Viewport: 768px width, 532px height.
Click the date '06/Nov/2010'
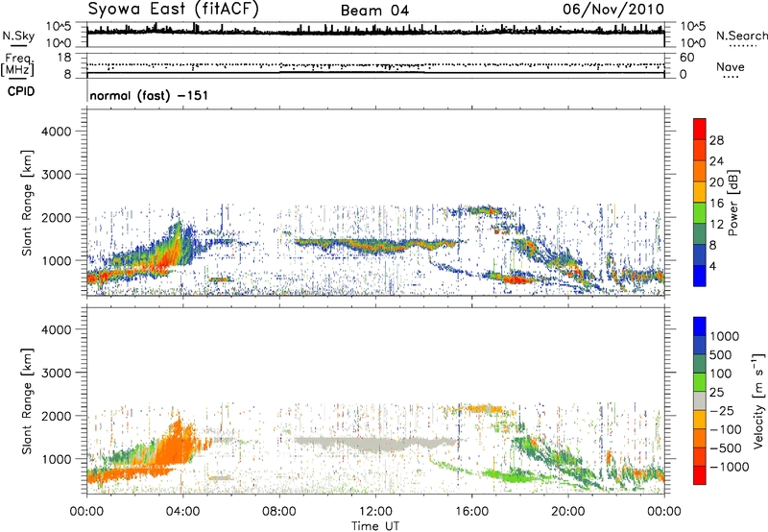[x=613, y=10]
